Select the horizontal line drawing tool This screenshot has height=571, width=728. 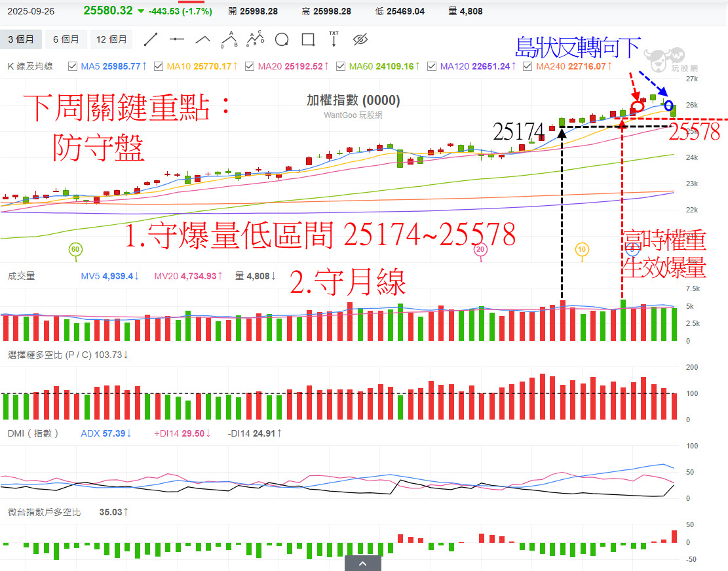click(x=177, y=39)
